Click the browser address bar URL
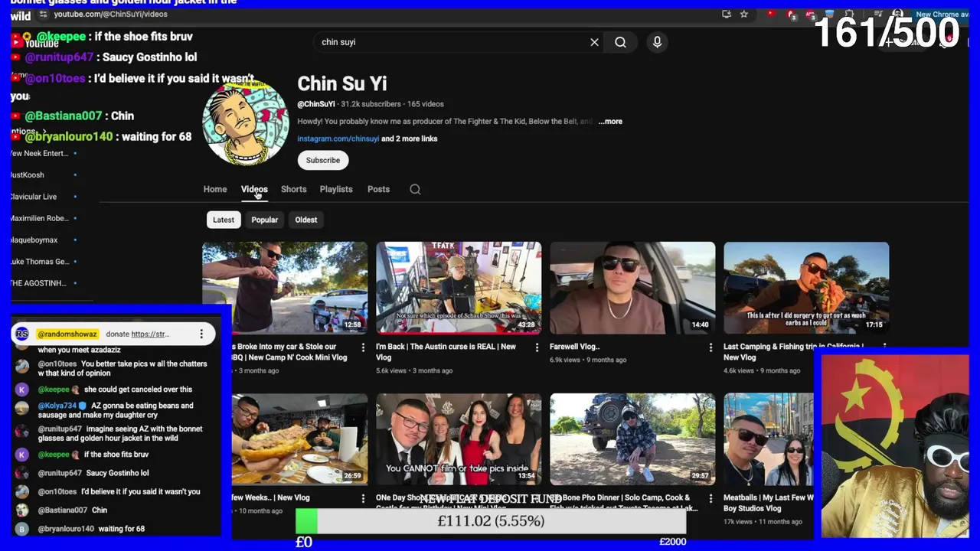 click(x=110, y=14)
